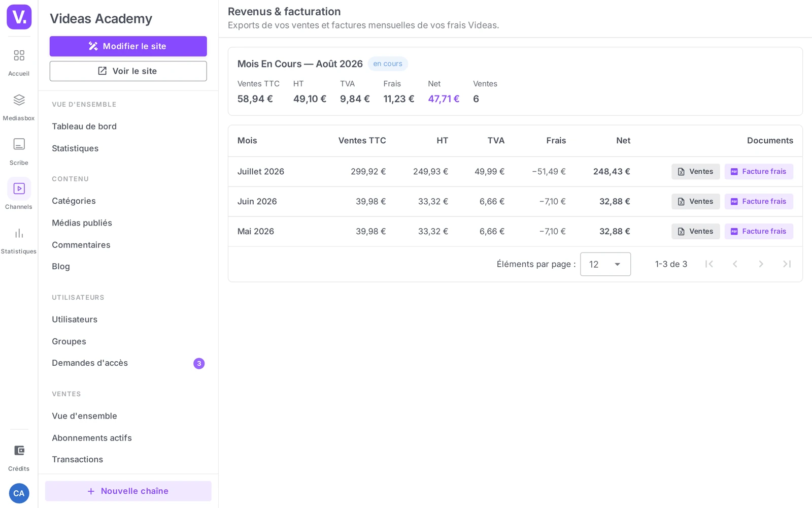Click the en cours status badge
The width and height of the screenshot is (812, 508).
(x=388, y=64)
